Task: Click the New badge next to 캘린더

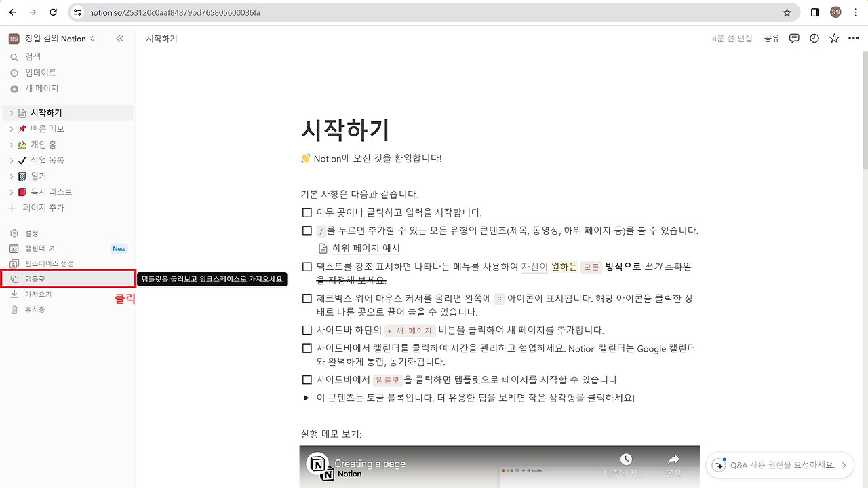Action: click(119, 249)
